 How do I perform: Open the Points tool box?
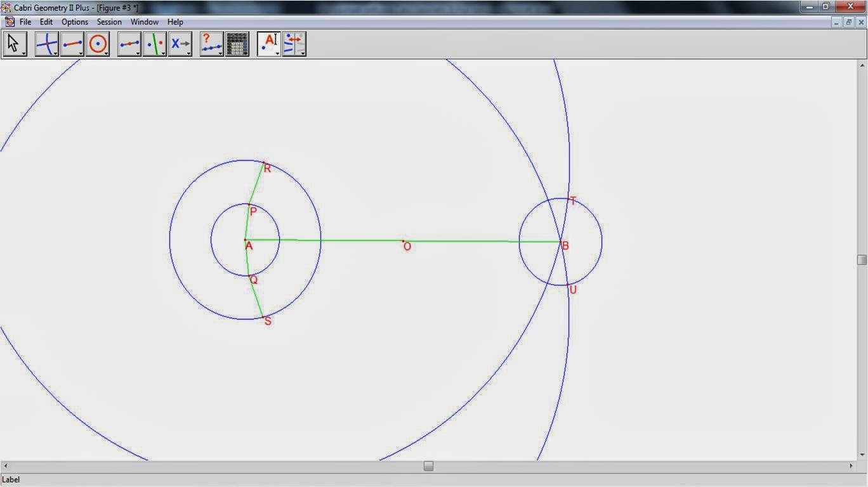47,44
